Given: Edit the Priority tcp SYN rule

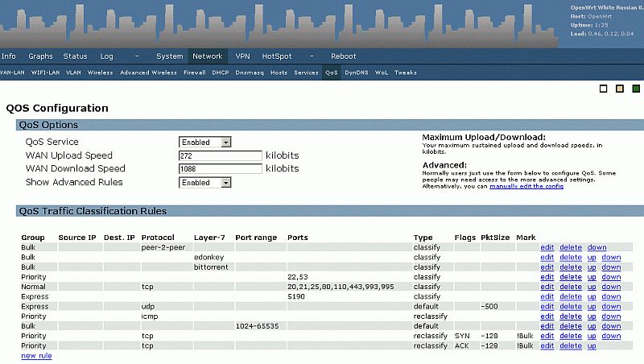Looking at the screenshot, I should coord(547,336).
